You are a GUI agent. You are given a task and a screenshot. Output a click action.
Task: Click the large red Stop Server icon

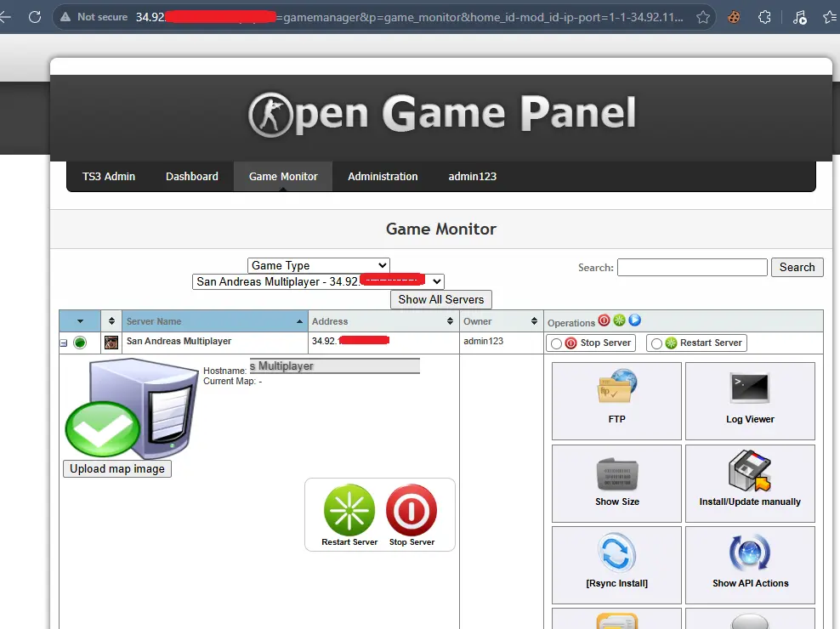pos(411,510)
